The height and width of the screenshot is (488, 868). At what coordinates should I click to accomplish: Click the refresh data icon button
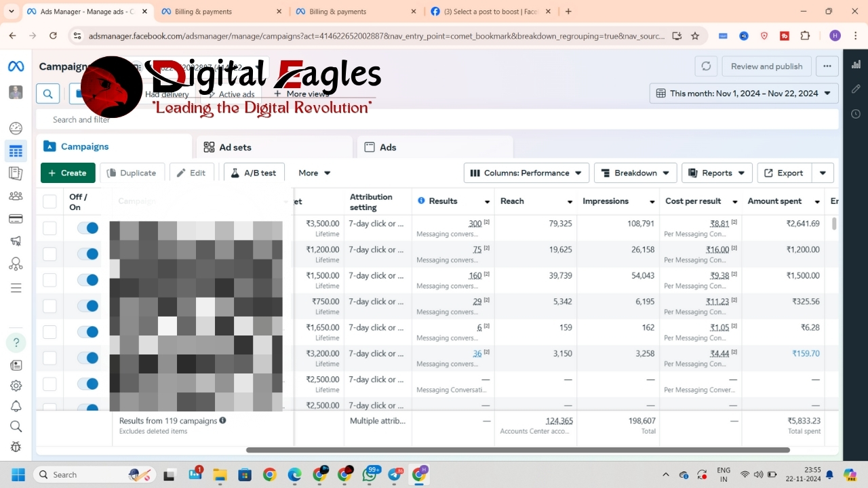(706, 66)
